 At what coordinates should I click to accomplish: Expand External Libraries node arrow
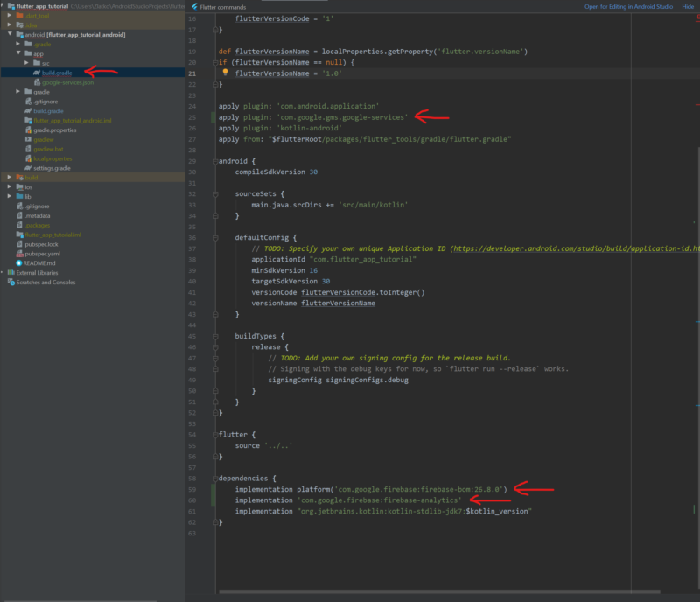pos(3,272)
